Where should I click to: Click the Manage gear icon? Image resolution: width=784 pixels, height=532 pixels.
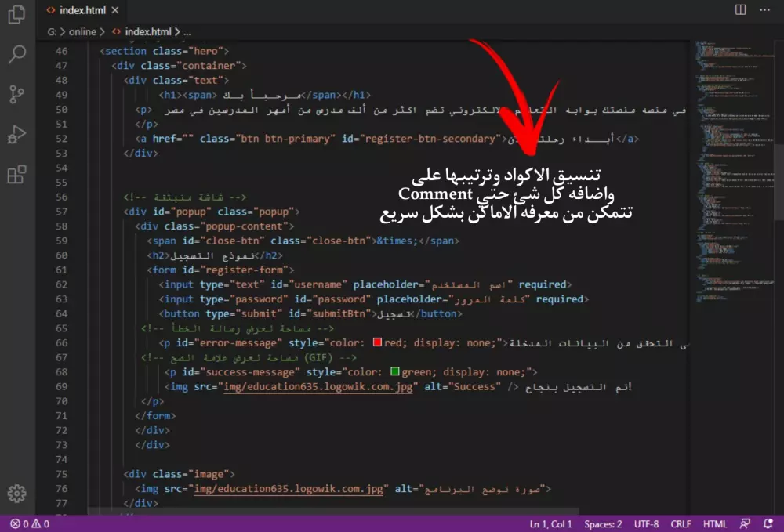pos(17,494)
